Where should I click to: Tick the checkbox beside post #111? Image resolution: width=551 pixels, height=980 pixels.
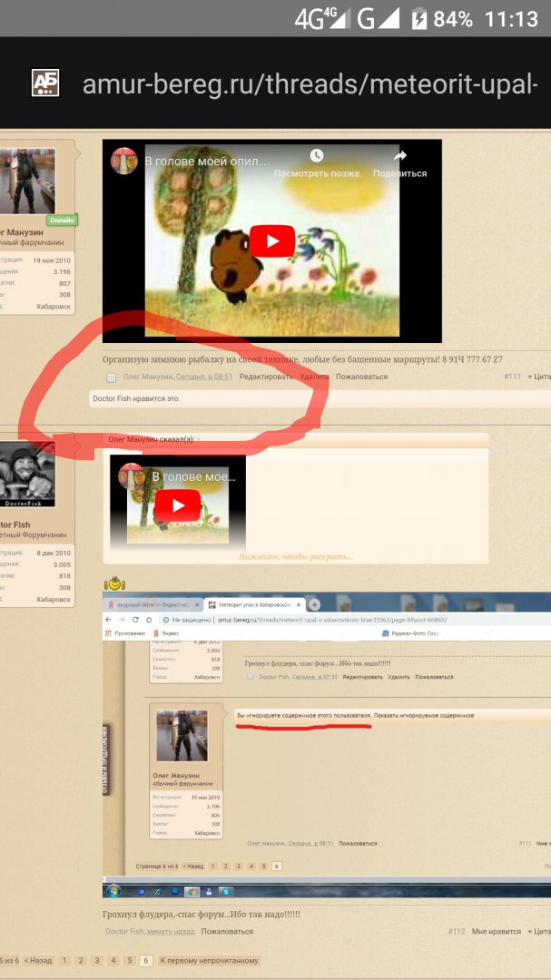(112, 377)
